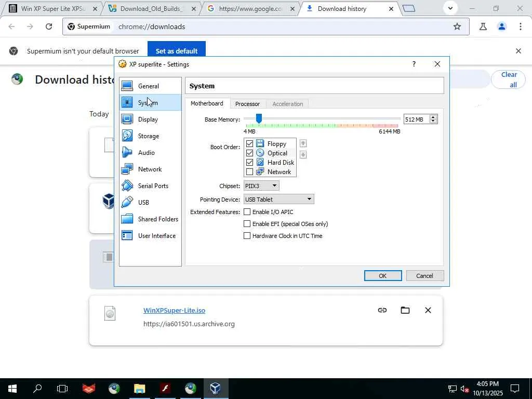Open the Chipset PIIX3 dropdown
The width and height of the screenshot is (532, 399).
click(x=261, y=185)
